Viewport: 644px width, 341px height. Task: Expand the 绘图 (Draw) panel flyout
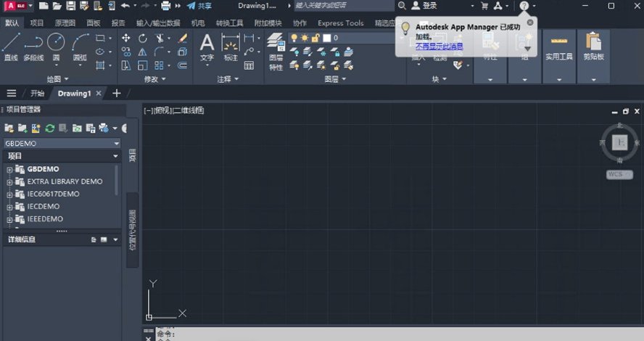pyautogui.click(x=57, y=79)
